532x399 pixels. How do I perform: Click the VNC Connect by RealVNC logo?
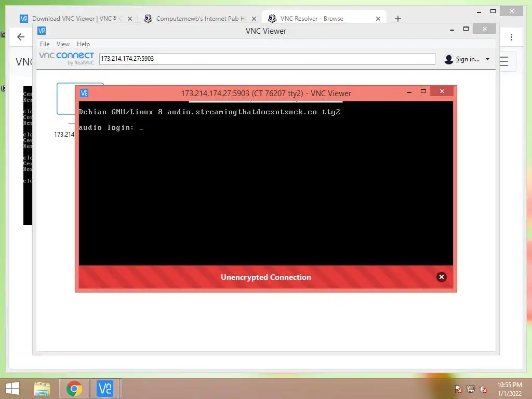66,58
